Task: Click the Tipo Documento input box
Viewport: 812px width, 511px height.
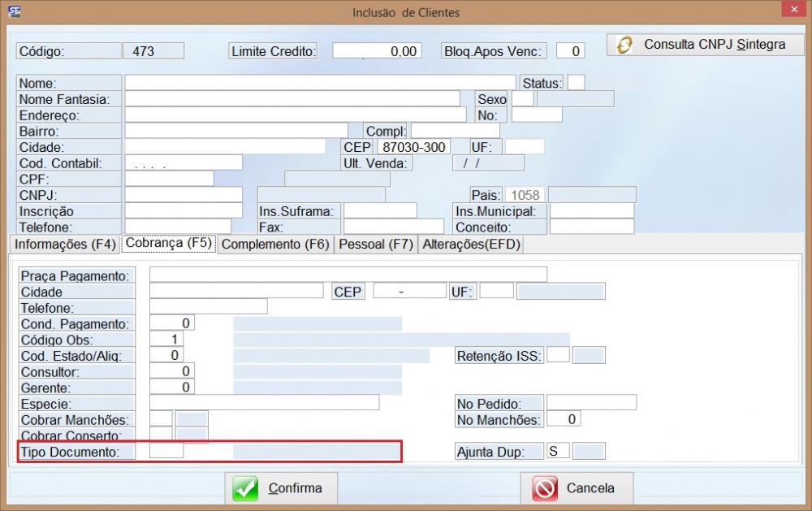Action: [x=167, y=451]
